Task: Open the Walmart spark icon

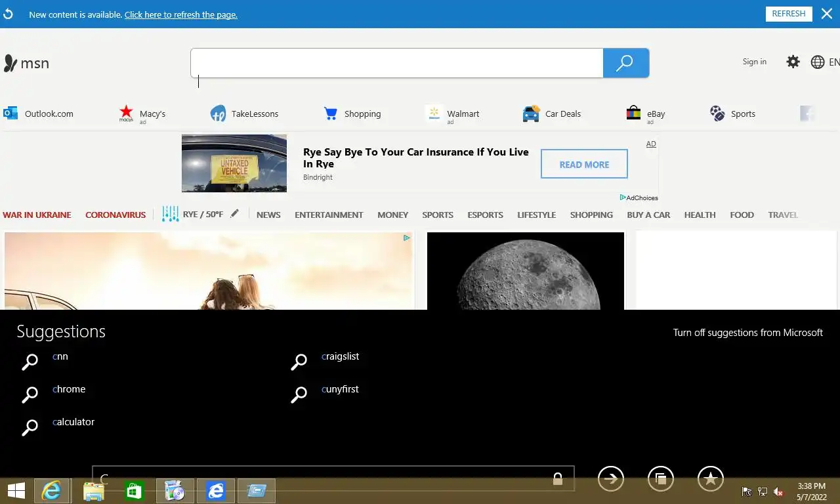Action: 433,114
